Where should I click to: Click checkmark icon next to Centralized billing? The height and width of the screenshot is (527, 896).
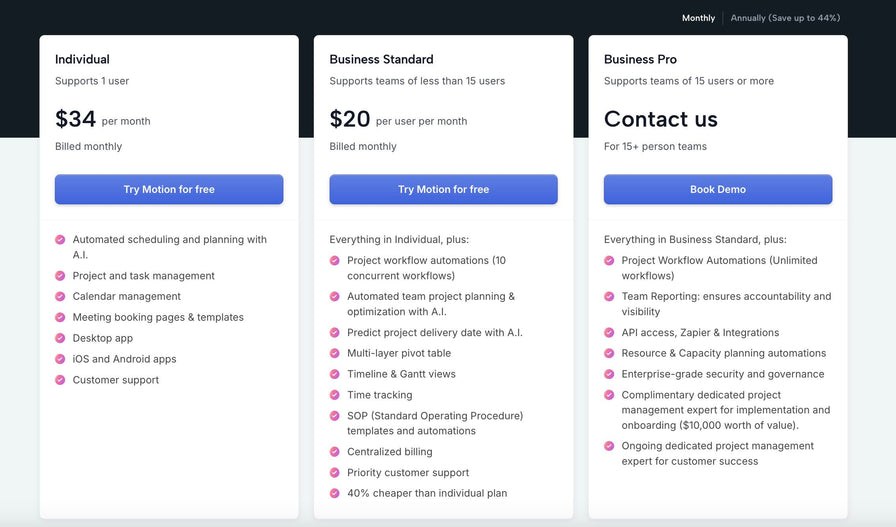pos(335,452)
